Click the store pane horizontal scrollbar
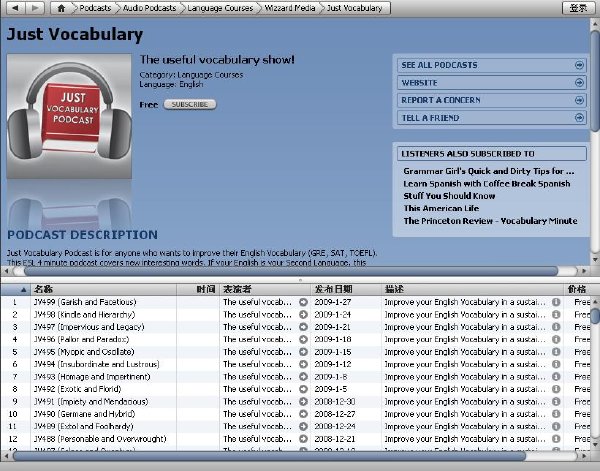 pyautogui.click(x=291, y=271)
